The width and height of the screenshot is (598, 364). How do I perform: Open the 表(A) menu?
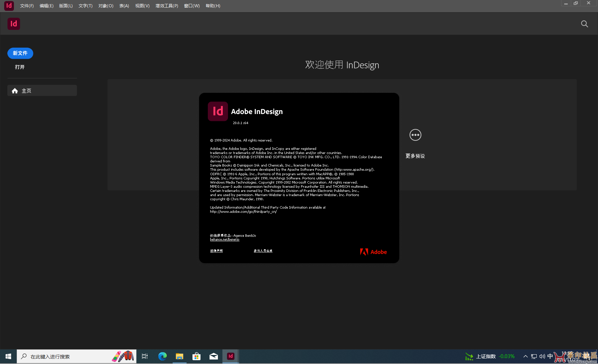point(124,6)
